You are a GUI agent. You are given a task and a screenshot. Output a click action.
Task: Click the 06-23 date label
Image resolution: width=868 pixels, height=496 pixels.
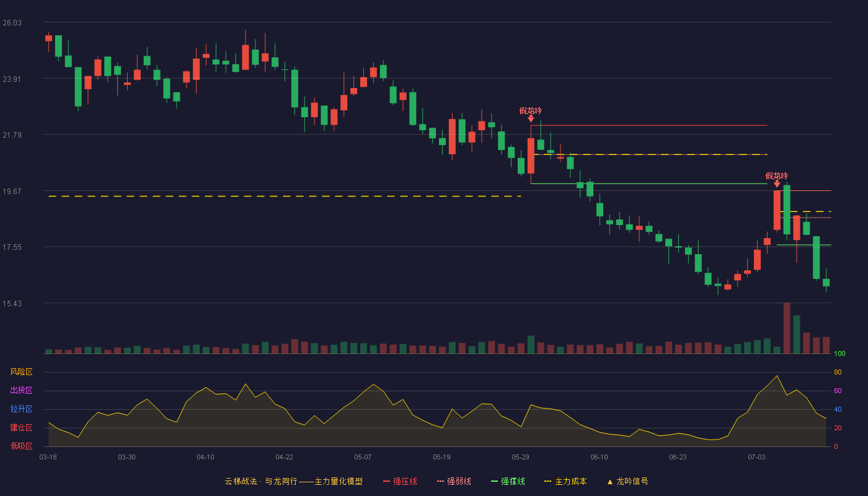pos(678,457)
